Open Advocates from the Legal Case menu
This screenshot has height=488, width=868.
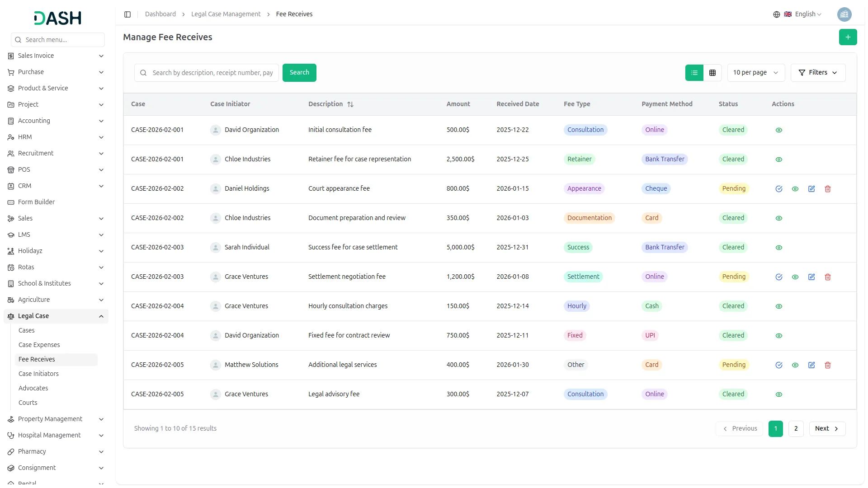(x=33, y=388)
